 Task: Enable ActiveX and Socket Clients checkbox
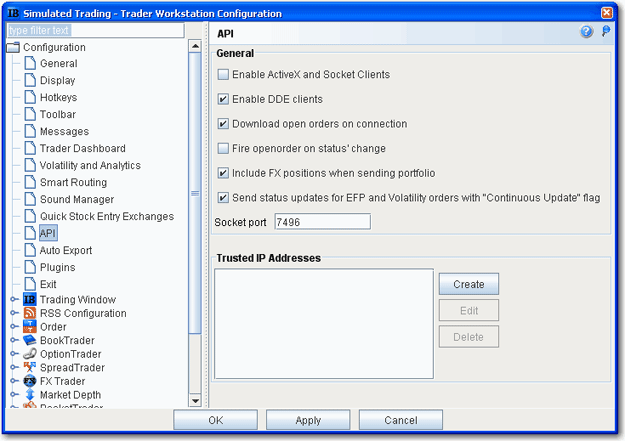tap(223, 75)
